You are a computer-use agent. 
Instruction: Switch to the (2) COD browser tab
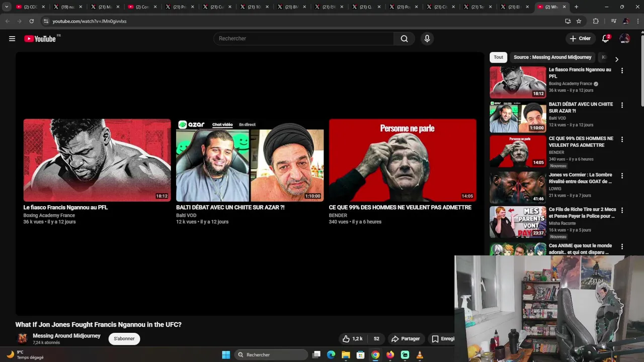pos(30,7)
